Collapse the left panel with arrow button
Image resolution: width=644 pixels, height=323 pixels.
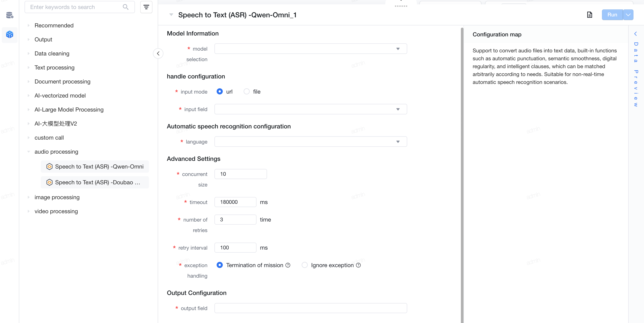(158, 53)
